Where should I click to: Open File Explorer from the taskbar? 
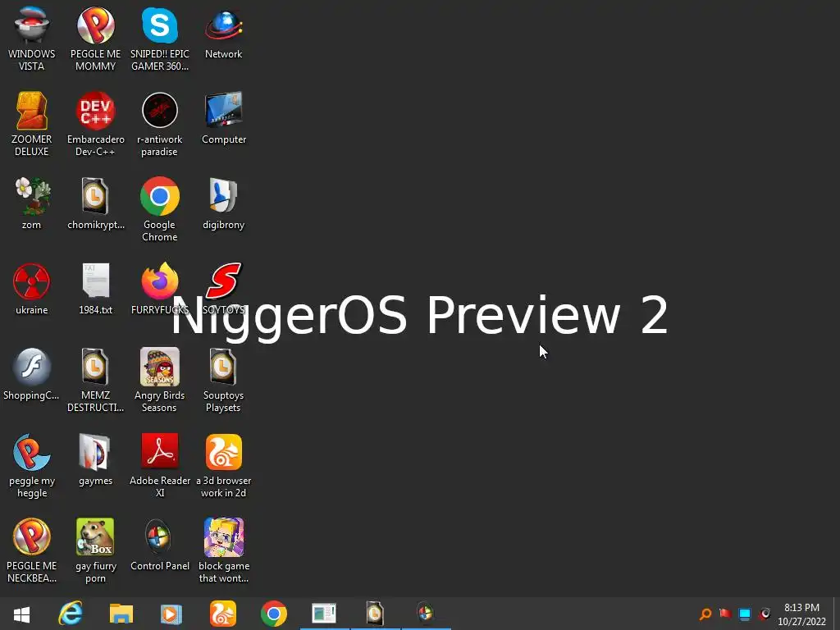click(x=121, y=614)
